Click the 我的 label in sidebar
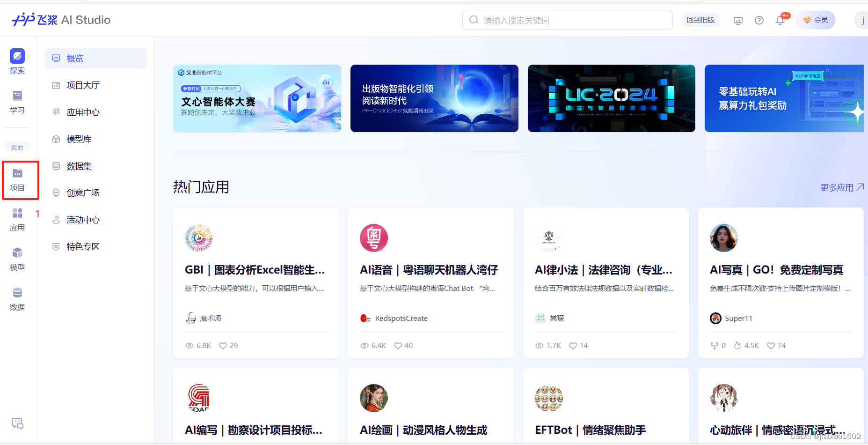 coord(17,148)
